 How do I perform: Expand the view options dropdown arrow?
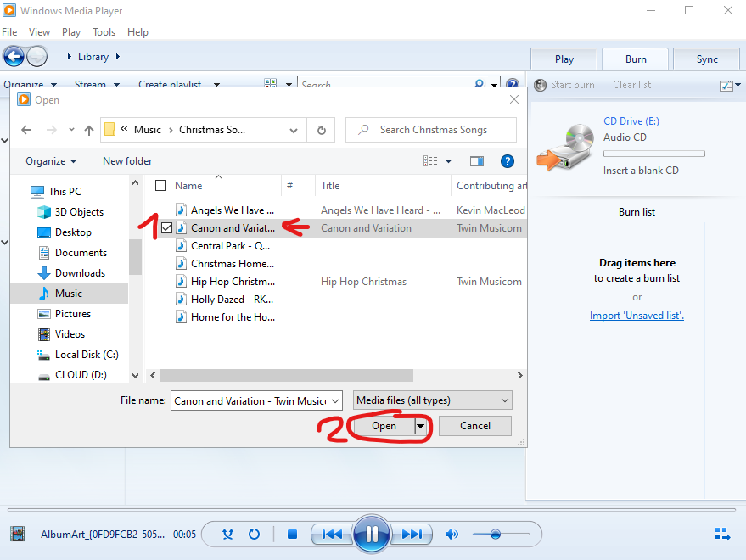pos(448,161)
